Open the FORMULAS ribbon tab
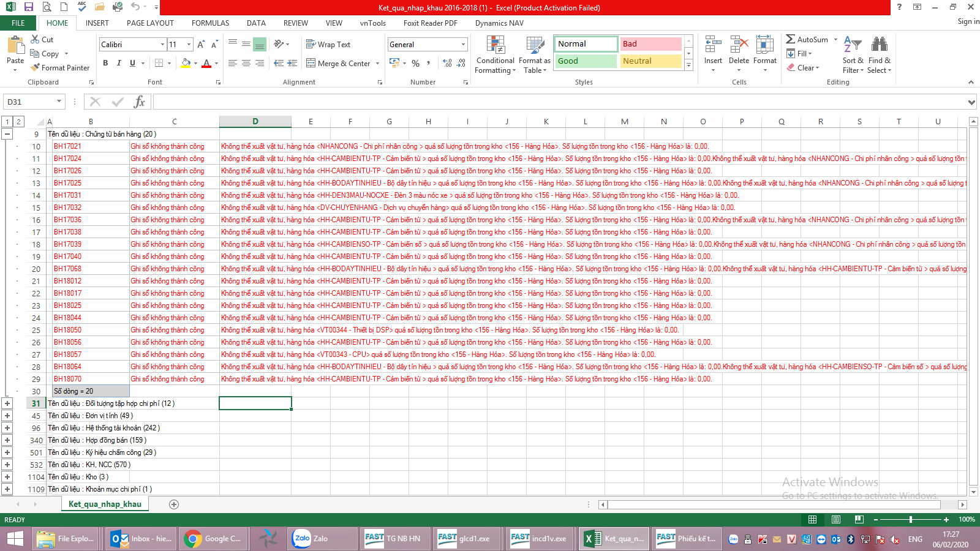The height and width of the screenshot is (551, 980). [x=210, y=23]
